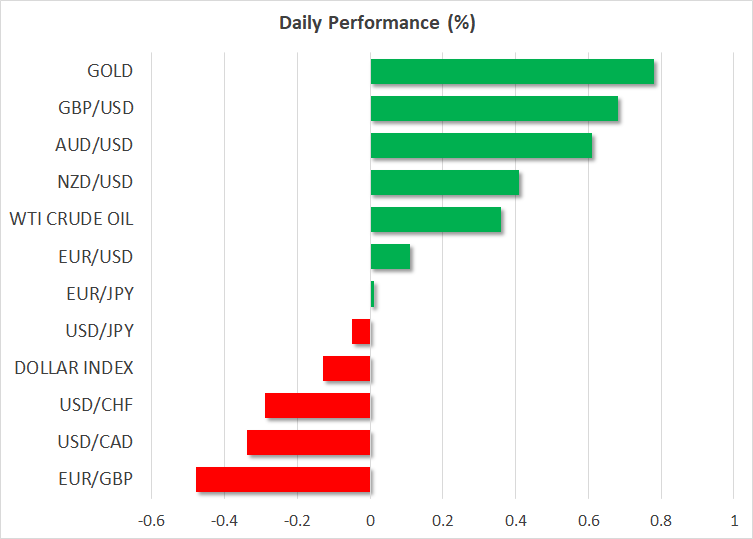Select the small EUR/USD green bar
Viewport: 753px width, 539px height.
(390, 257)
